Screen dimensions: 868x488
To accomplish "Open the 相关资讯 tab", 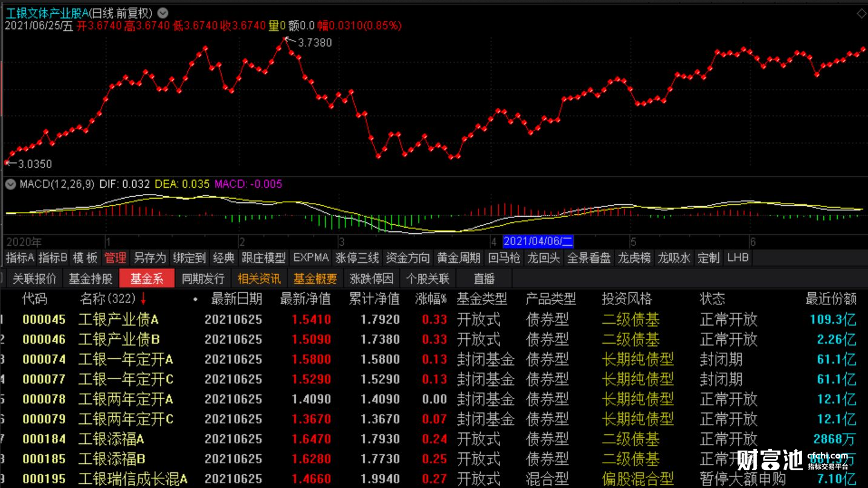I will pyautogui.click(x=259, y=278).
